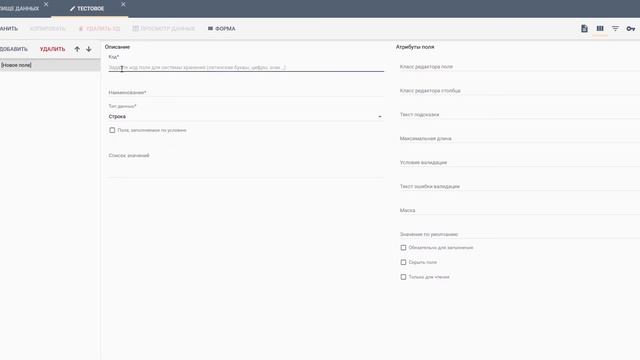Open the filter icon in the toolbar
This screenshot has height=360, width=640.
(x=615, y=29)
